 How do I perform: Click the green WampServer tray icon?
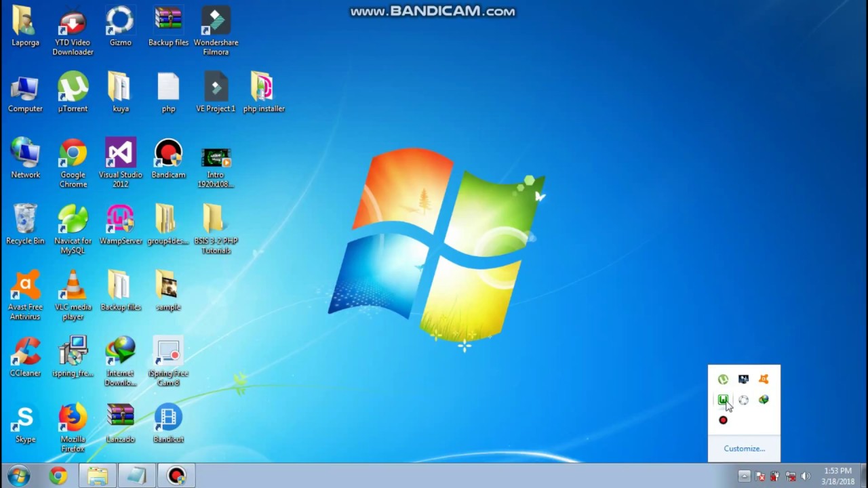click(x=723, y=400)
